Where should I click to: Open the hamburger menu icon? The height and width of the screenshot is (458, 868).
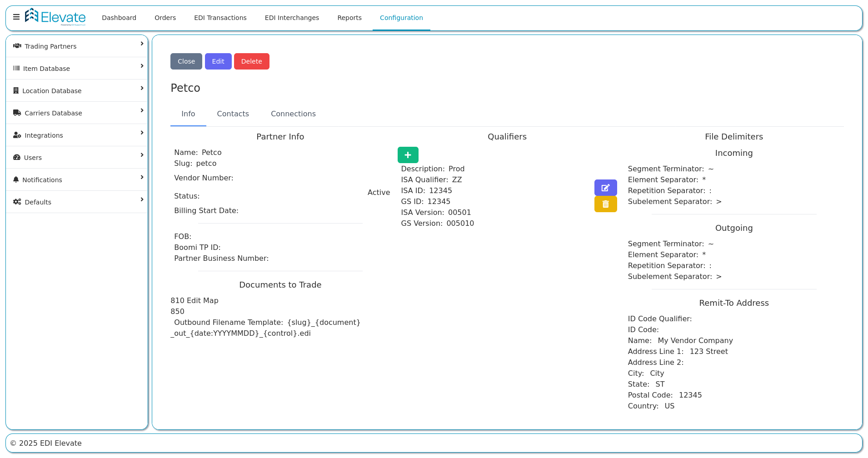coord(16,17)
